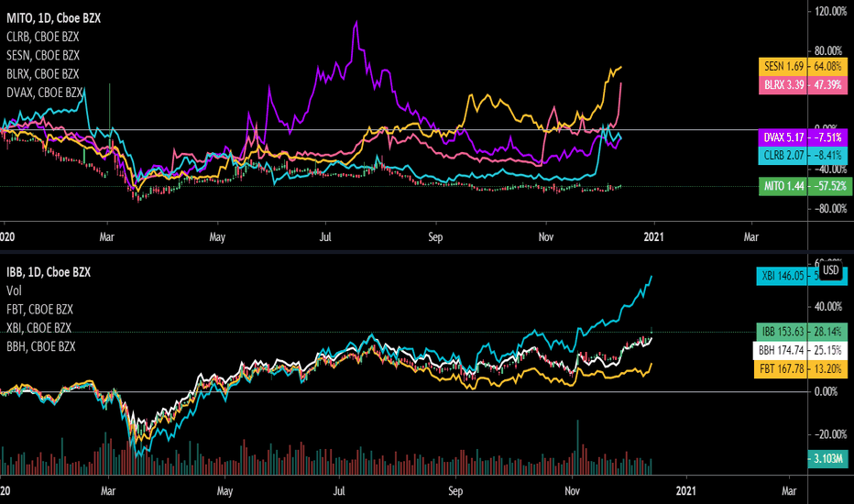Image resolution: width=854 pixels, height=504 pixels.
Task: Click the IBB, 1D, Cboe BZX chart title
Action: point(49,272)
